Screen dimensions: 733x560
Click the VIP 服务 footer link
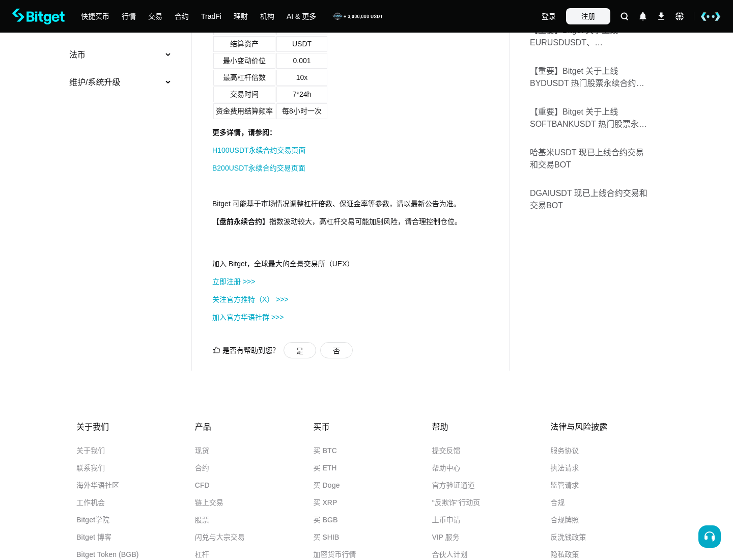pyautogui.click(x=446, y=537)
